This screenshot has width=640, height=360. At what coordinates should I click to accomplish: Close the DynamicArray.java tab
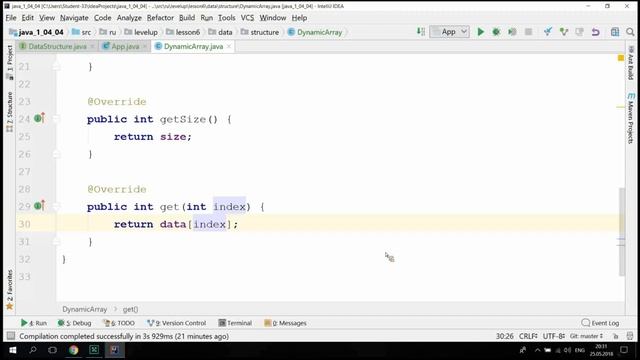229,47
